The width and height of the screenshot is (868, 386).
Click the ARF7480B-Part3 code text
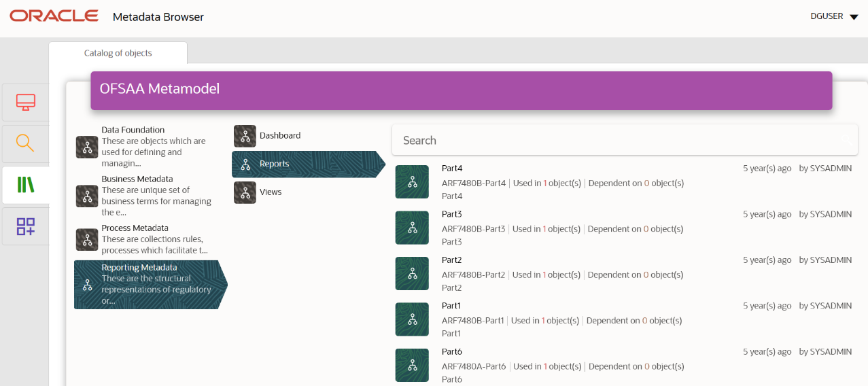point(474,229)
